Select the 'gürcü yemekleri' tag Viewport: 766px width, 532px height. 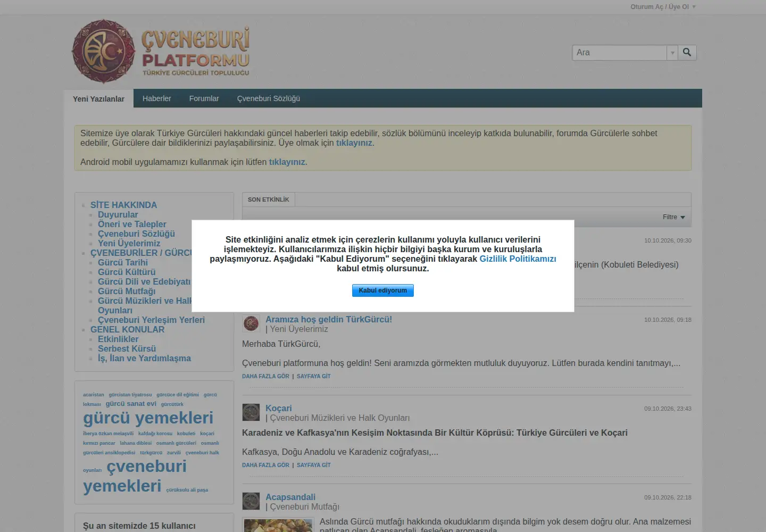point(148,418)
